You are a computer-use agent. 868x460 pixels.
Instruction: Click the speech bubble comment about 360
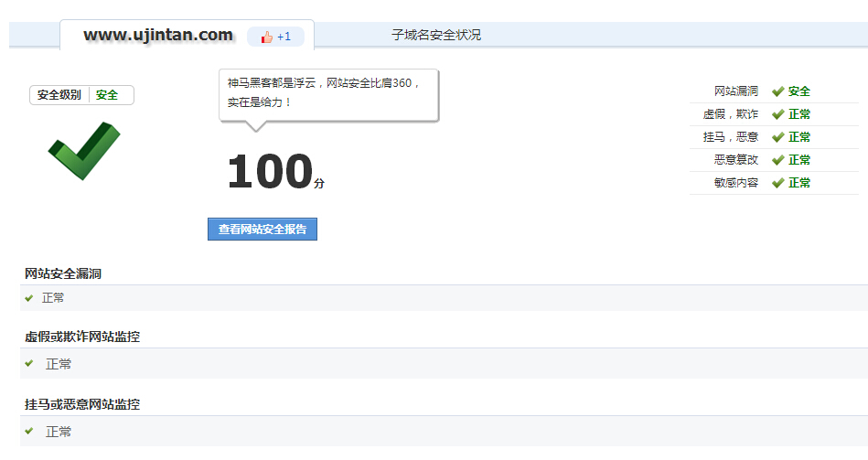coord(328,92)
